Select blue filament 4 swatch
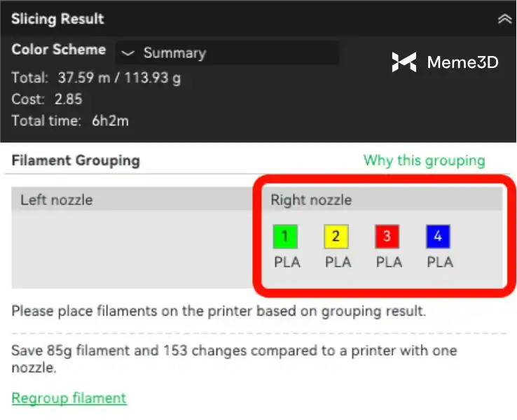The width and height of the screenshot is (517, 420). pyautogui.click(x=439, y=237)
